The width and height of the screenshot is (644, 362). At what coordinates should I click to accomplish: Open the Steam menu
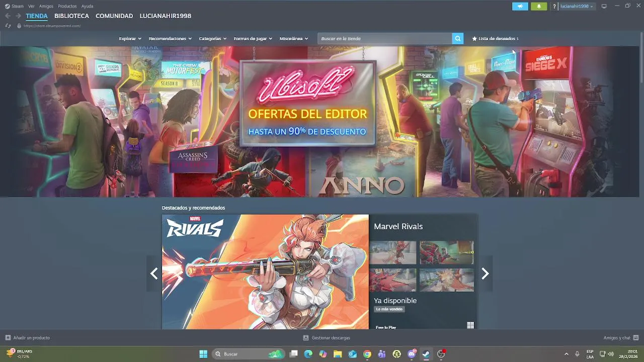(x=18, y=6)
